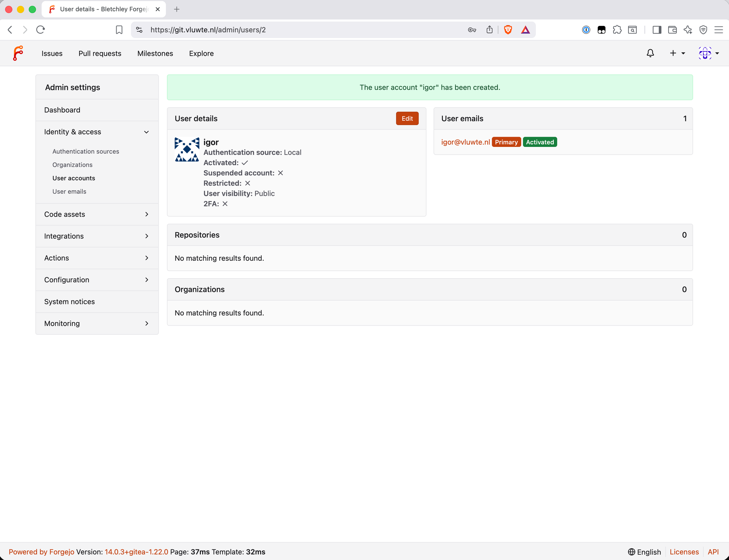Open the Brave Wallet icon
Screen dimensions: 729x560
click(672, 30)
